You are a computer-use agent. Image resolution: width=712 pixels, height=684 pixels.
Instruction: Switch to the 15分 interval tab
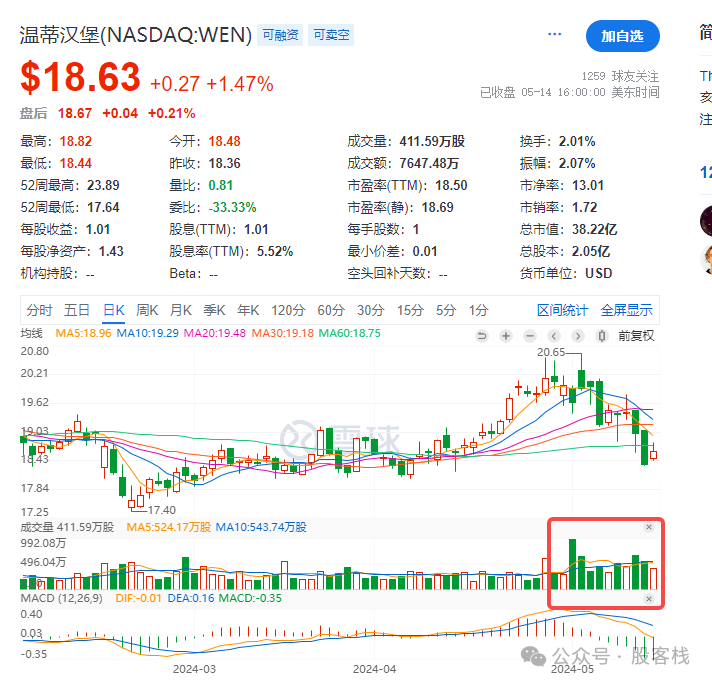410,310
